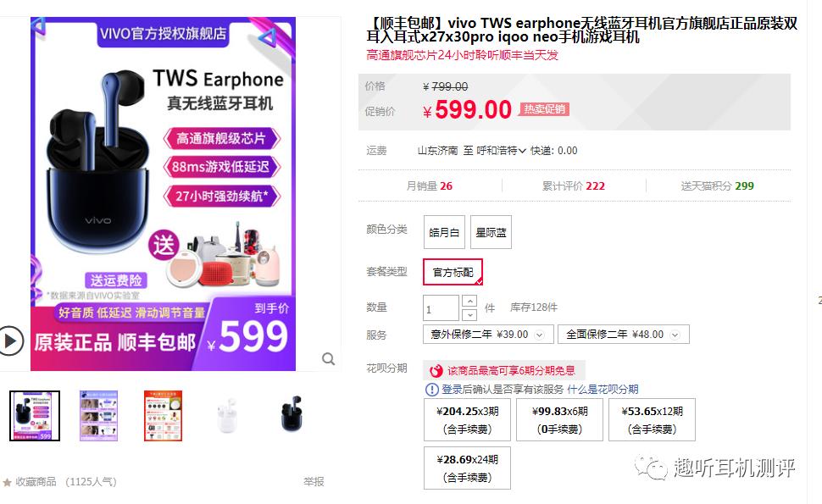822x504 pixels.
Task: Increase quantity with up arrow
Action: 469,302
